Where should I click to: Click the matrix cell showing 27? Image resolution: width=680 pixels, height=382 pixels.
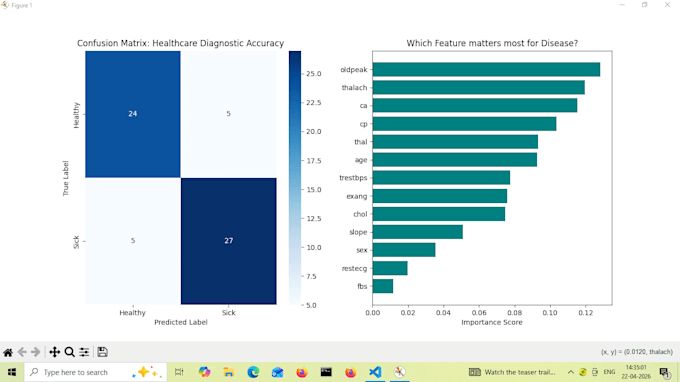click(229, 241)
